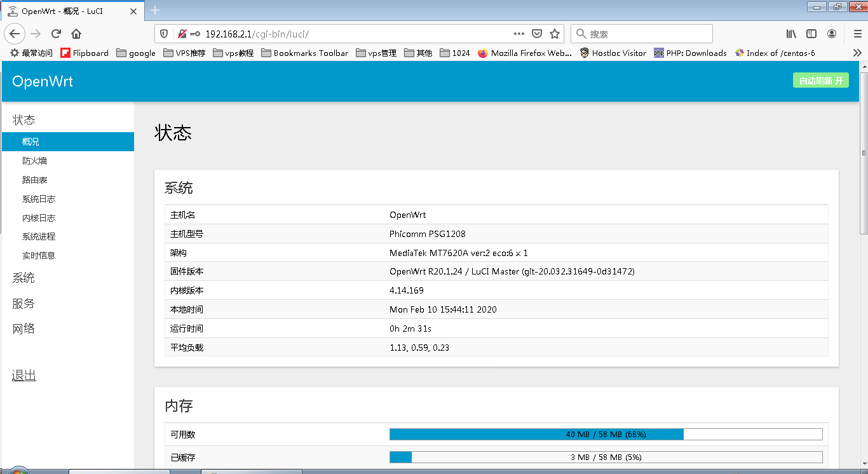Open page actions three-dot menu
Screen dimensions: 868x474
pyautogui.click(x=519, y=34)
